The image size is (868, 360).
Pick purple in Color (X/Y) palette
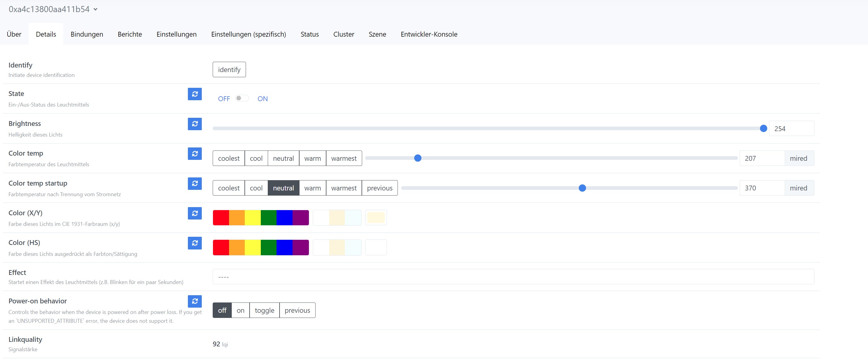(300, 217)
